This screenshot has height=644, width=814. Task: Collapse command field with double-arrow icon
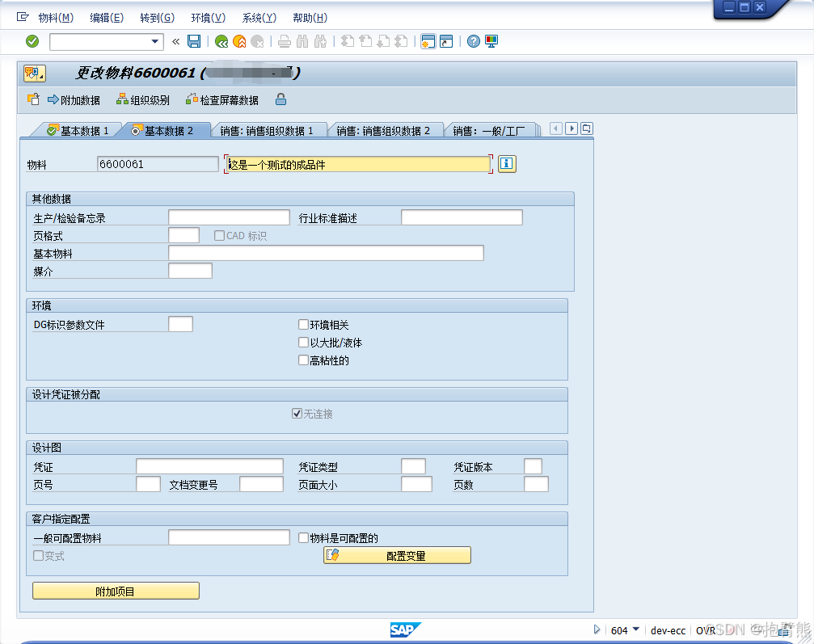pos(176,41)
